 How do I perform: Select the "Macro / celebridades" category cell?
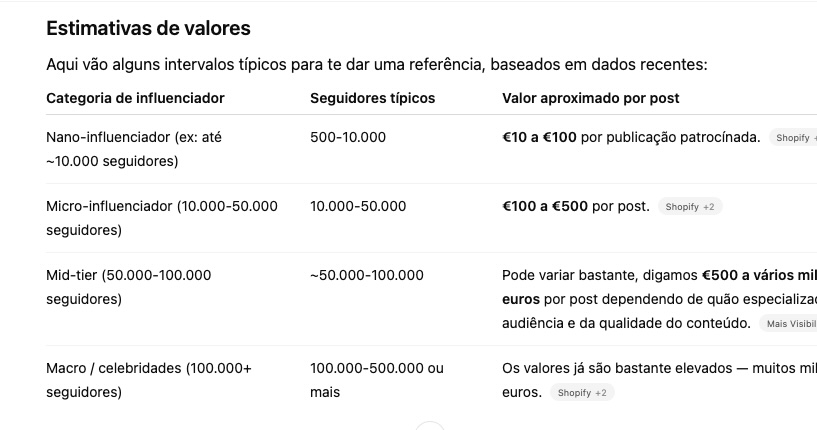click(149, 379)
